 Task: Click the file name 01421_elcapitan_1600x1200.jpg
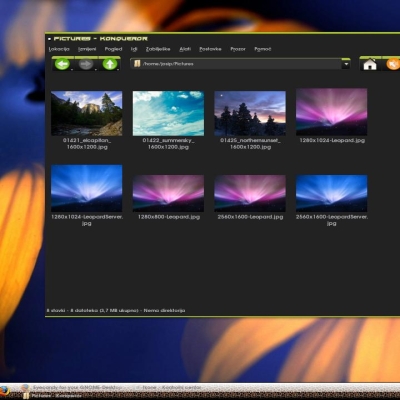[87, 144]
